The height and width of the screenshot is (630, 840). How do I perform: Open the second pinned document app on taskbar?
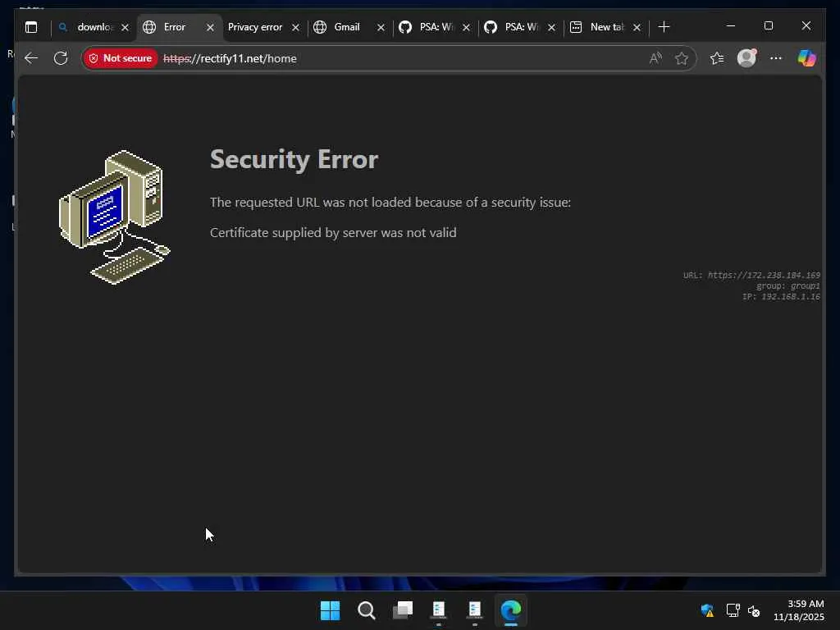click(475, 610)
